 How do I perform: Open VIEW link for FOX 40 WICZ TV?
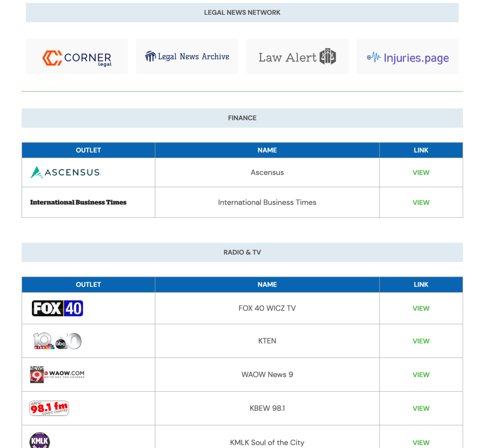pos(421,308)
